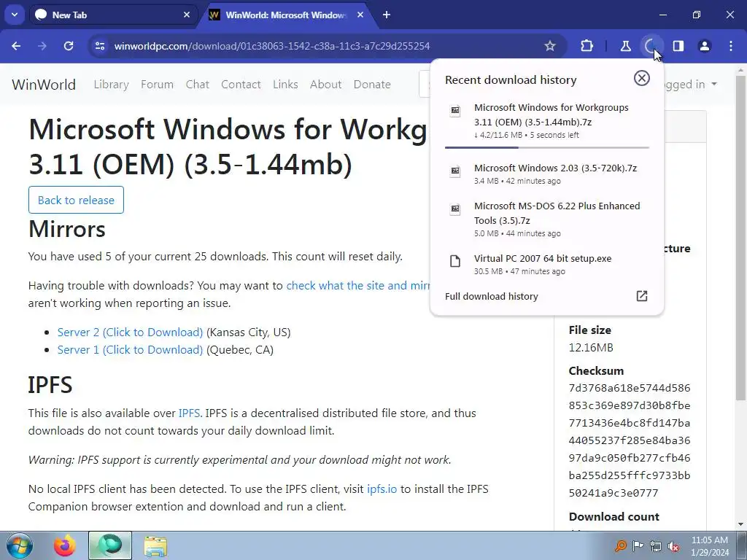Open the Contact menu item

click(241, 85)
